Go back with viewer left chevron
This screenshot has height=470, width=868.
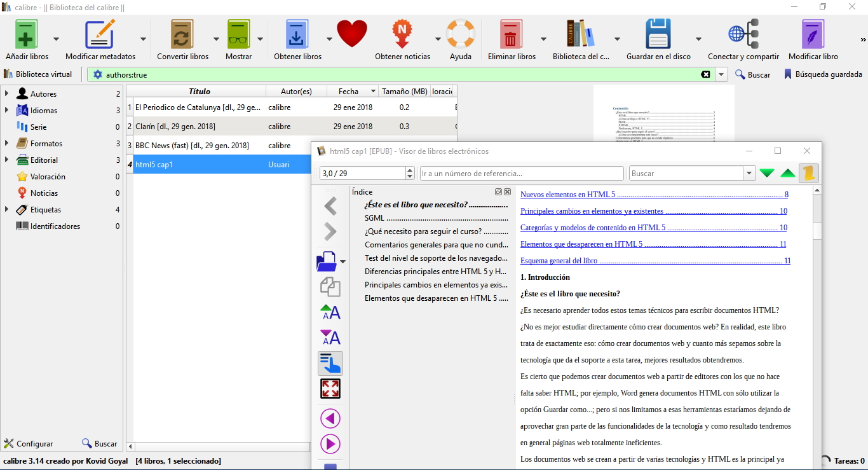[330, 205]
